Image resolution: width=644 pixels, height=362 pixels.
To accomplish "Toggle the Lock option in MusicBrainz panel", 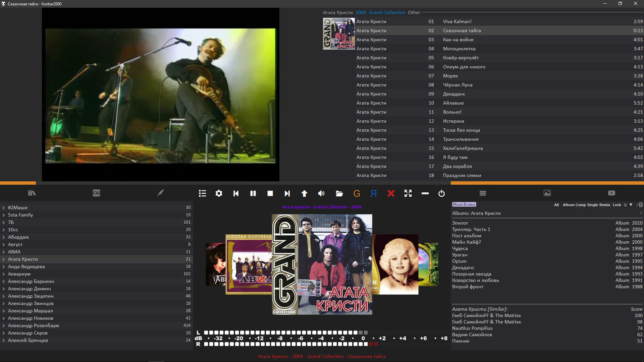I will point(616,205).
